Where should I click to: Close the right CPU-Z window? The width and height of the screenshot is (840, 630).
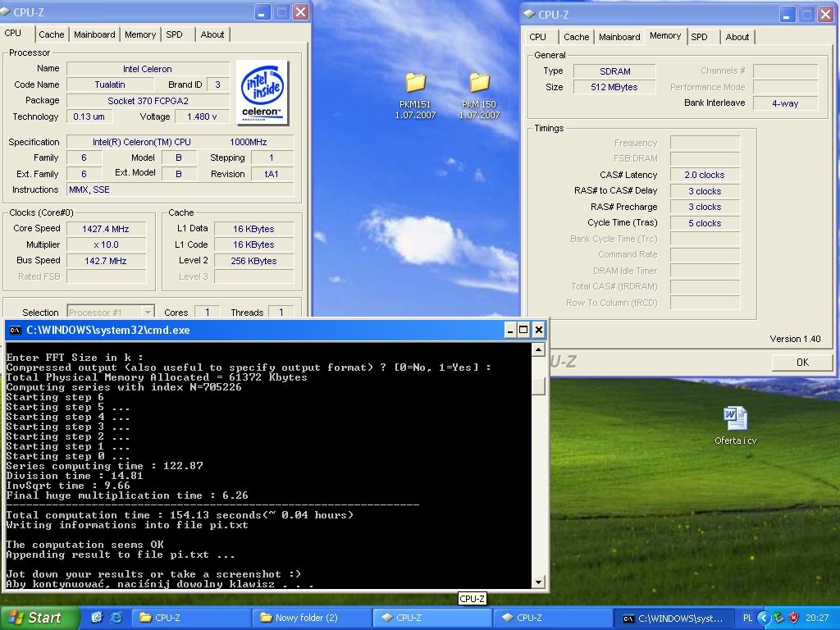point(826,15)
